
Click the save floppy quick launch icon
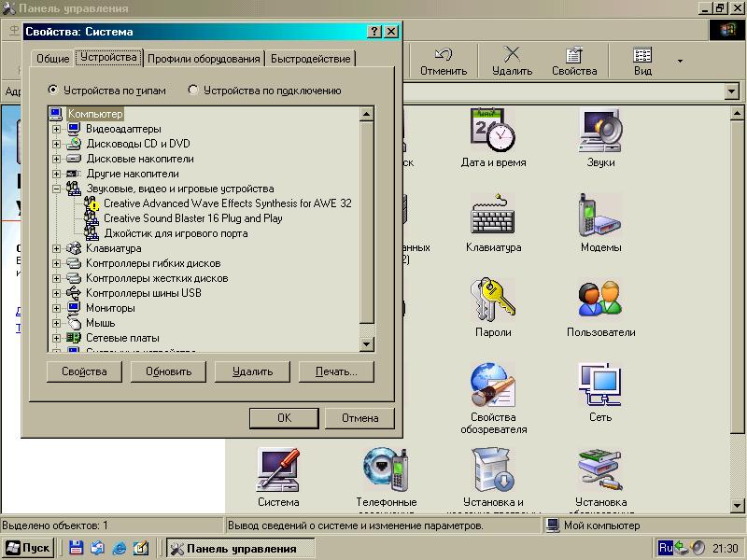point(77,548)
